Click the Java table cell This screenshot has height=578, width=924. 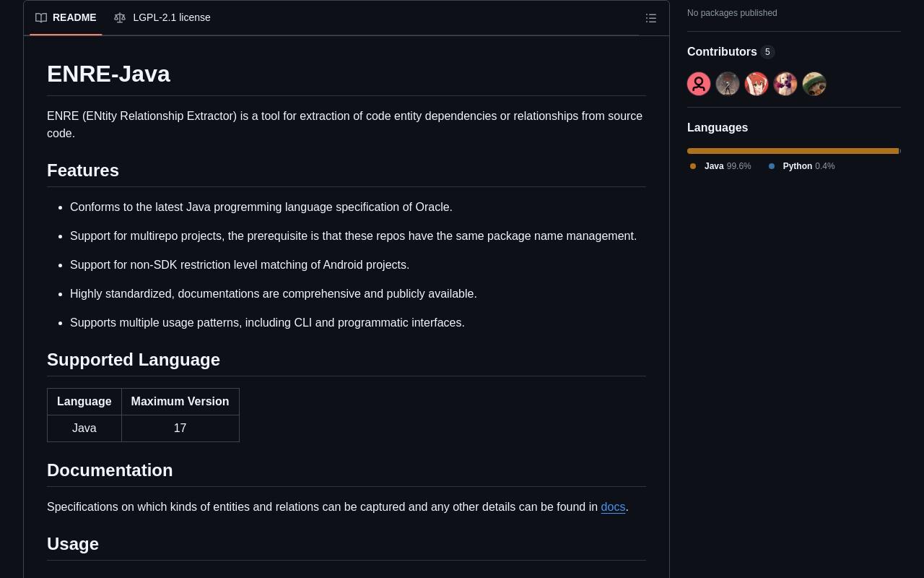click(x=84, y=428)
